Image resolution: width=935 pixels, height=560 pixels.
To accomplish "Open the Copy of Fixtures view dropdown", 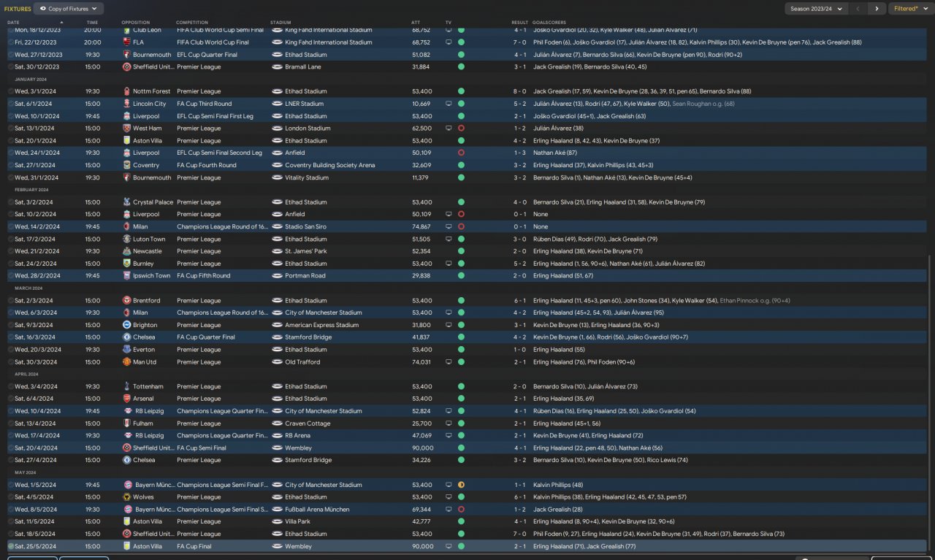I will click(x=69, y=9).
